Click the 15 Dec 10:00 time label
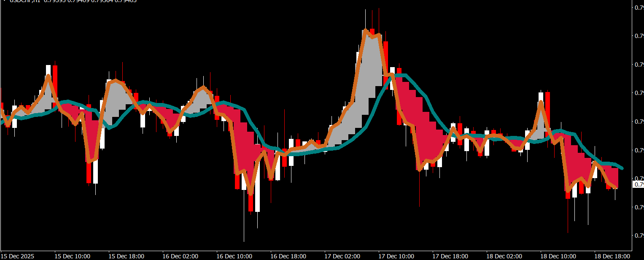Viewport: 644px width, 260px height. [73, 256]
